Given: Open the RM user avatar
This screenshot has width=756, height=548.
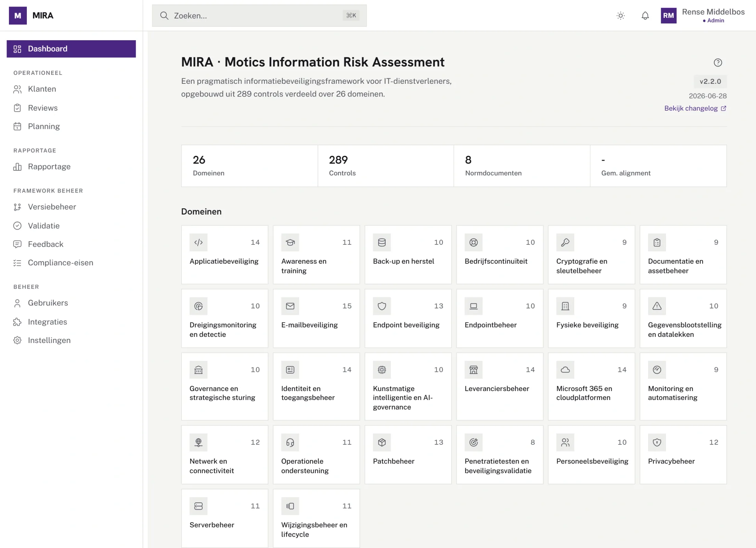Looking at the screenshot, I should [x=668, y=15].
